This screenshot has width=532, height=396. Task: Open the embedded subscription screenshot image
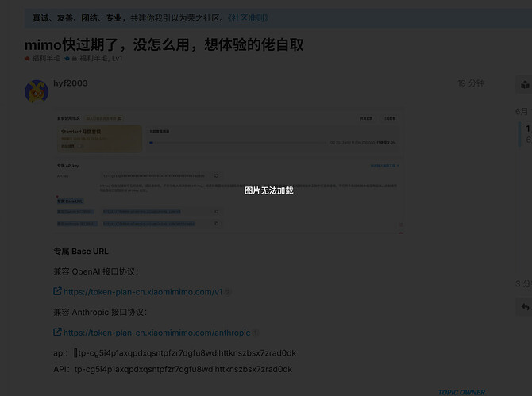pyautogui.click(x=229, y=171)
